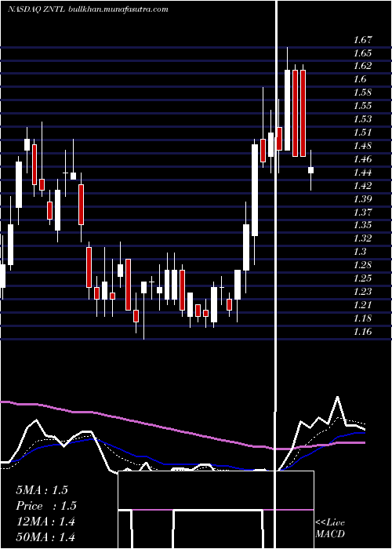Click the 1.37 price axis label

pyautogui.click(x=362, y=213)
